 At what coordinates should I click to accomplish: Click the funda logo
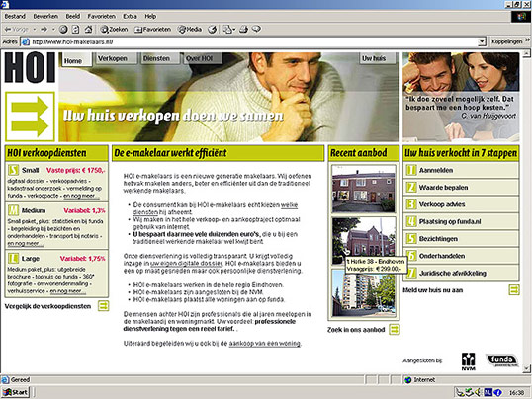tap(502, 360)
